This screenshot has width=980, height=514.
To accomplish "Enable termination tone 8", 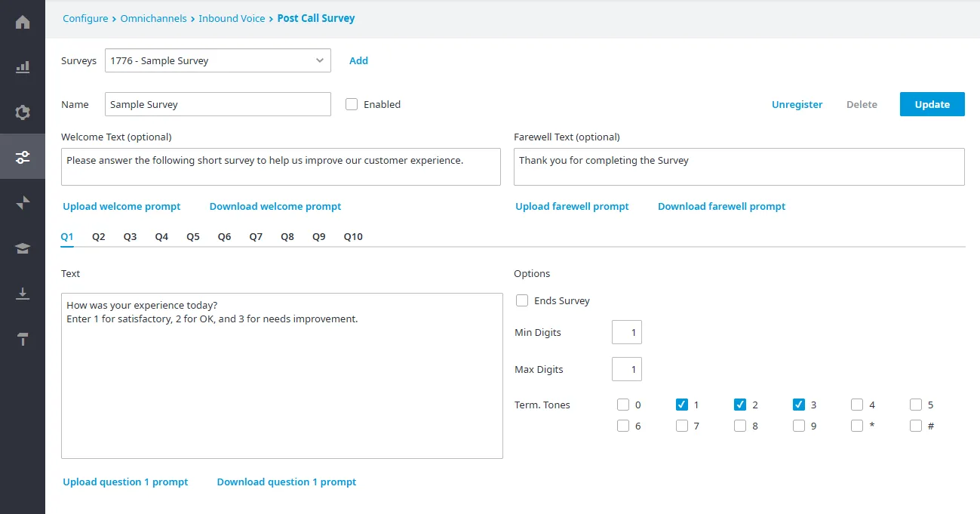I will 740,426.
